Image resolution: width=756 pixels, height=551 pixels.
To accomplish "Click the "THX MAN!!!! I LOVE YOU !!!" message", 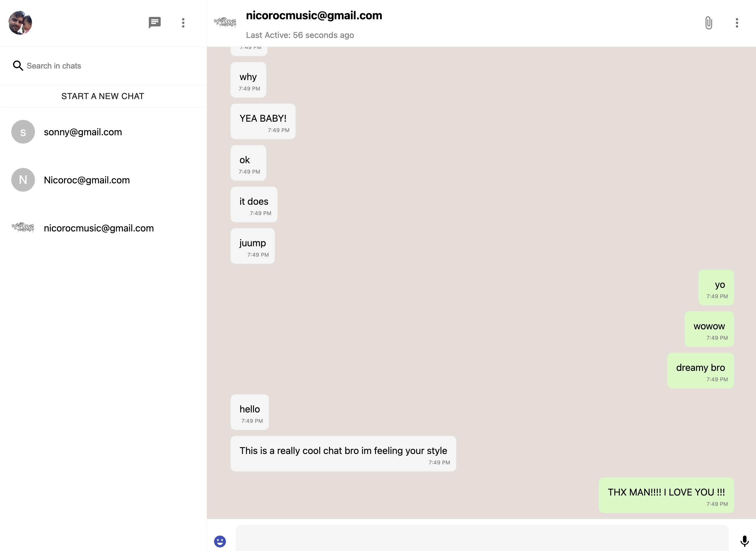I will 666,495.
